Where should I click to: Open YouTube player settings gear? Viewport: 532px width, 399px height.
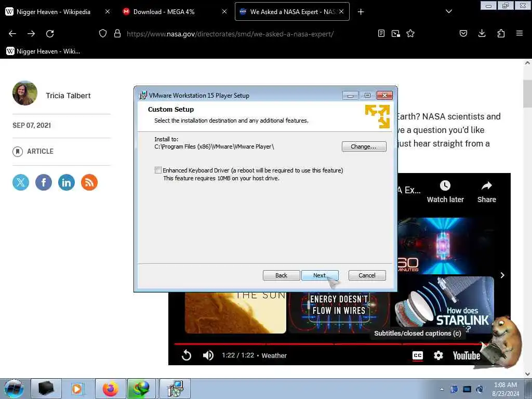(x=438, y=355)
